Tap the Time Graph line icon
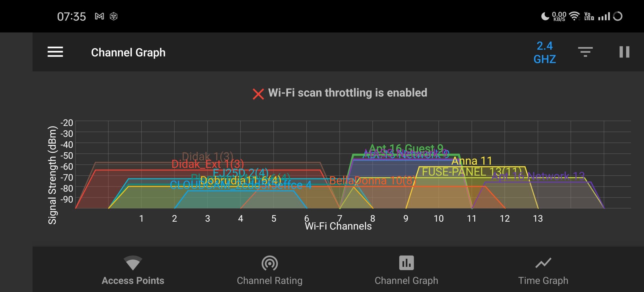 pos(543,263)
